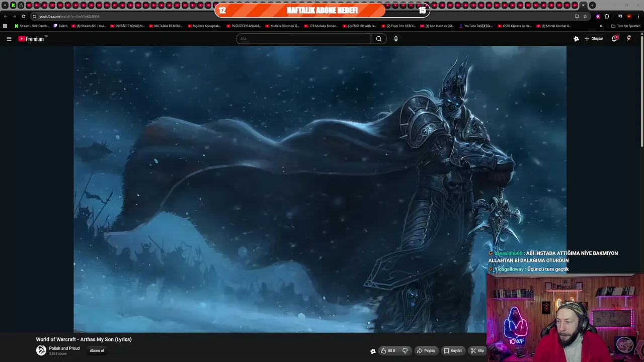Subscribe using 'Abone ol' button
Viewport: 644px width, 362px height.
pyautogui.click(x=97, y=351)
